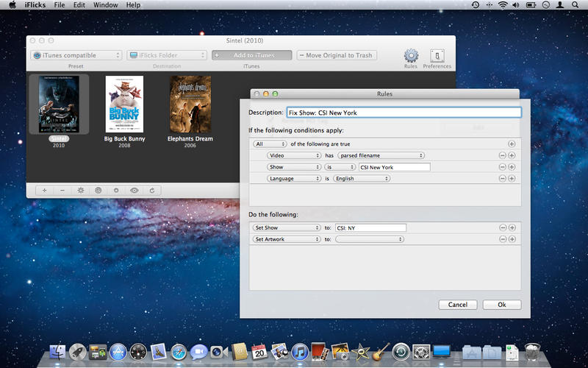The image size is (588, 368).
Task: Change the 'All' conditions match dropdown
Action: 270,144
